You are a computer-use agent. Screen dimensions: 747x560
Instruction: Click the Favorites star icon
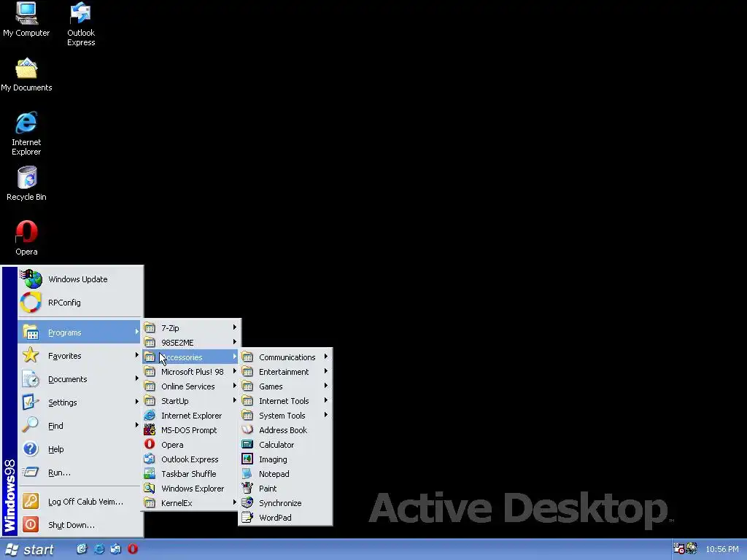pos(31,355)
